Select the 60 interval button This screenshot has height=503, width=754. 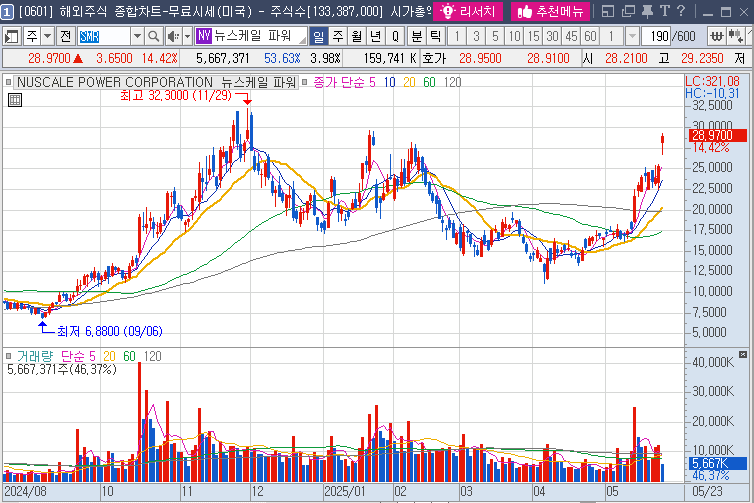[590, 36]
